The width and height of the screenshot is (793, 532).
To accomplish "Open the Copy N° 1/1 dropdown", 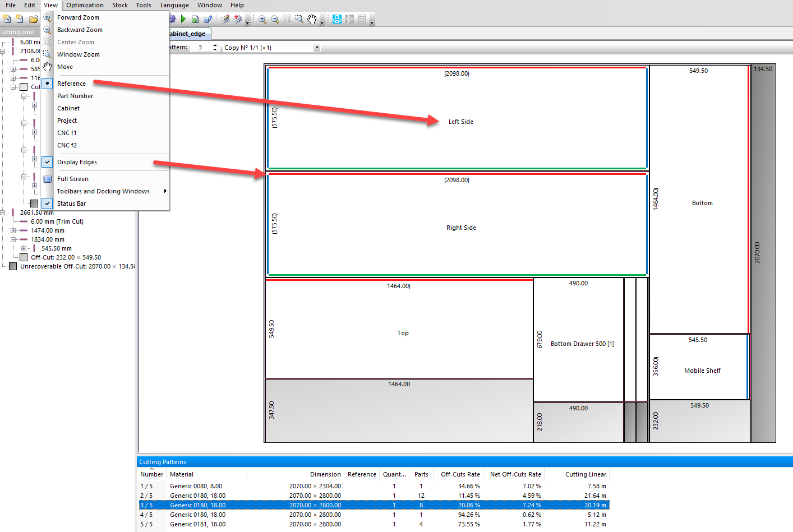I will pyautogui.click(x=317, y=48).
